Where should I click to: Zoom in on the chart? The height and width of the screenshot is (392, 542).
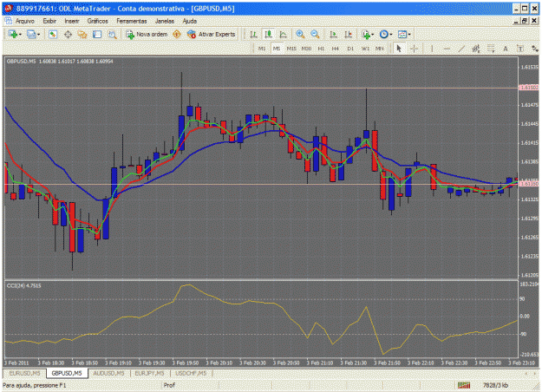(300, 34)
